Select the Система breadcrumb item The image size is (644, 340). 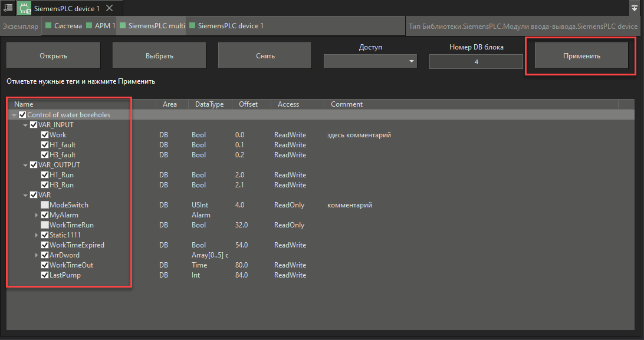click(64, 26)
